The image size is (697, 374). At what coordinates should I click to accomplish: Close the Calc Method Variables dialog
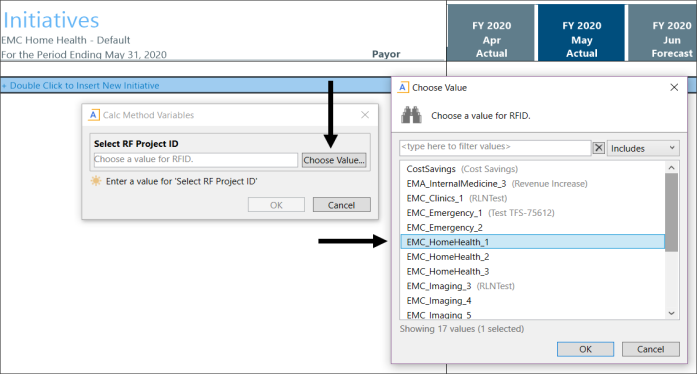[x=365, y=115]
